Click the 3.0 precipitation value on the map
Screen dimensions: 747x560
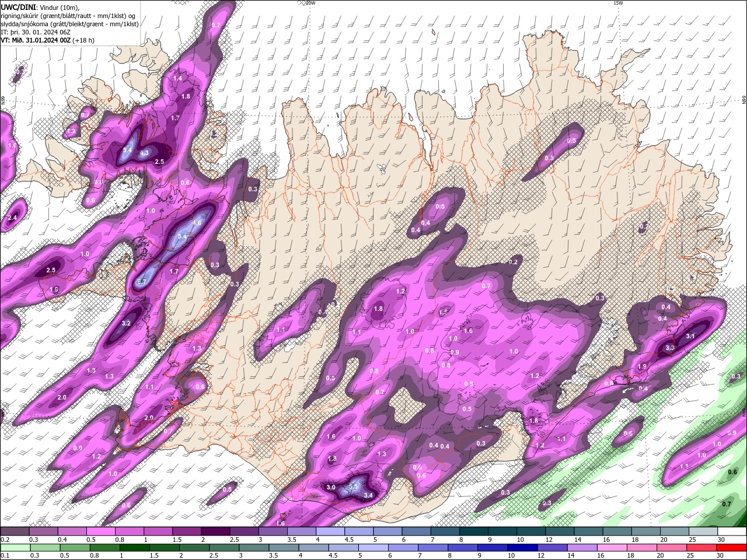pyautogui.click(x=331, y=487)
